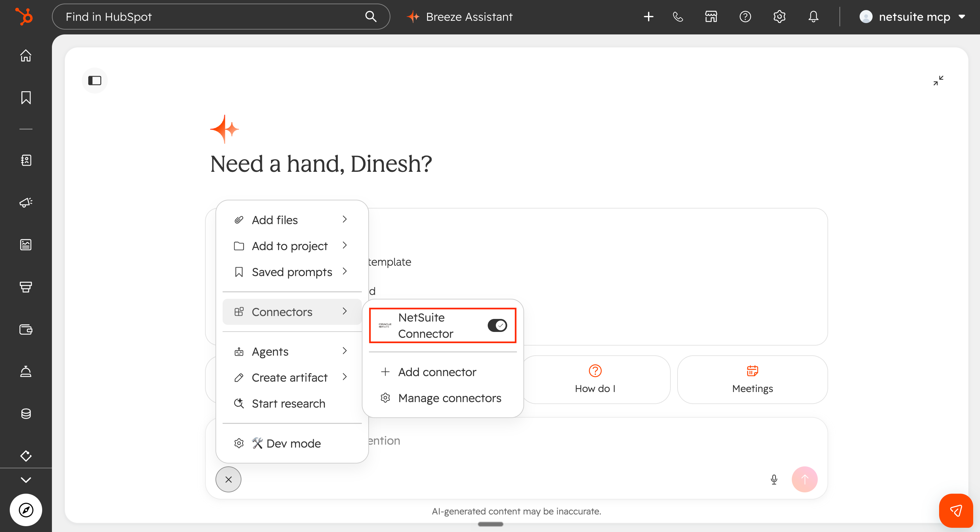Select the Connectors menu item
This screenshot has height=532, width=980.
coord(292,312)
